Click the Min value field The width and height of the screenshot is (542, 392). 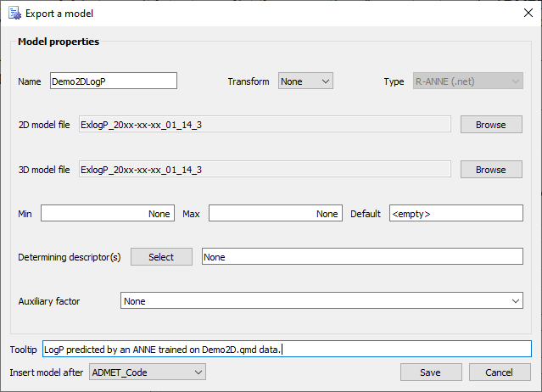(108, 213)
